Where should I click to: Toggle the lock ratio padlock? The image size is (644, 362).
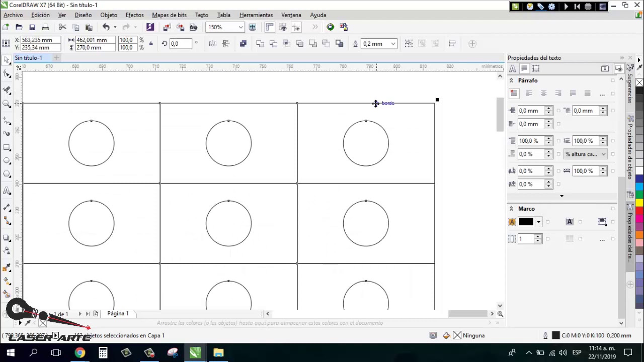(x=151, y=44)
